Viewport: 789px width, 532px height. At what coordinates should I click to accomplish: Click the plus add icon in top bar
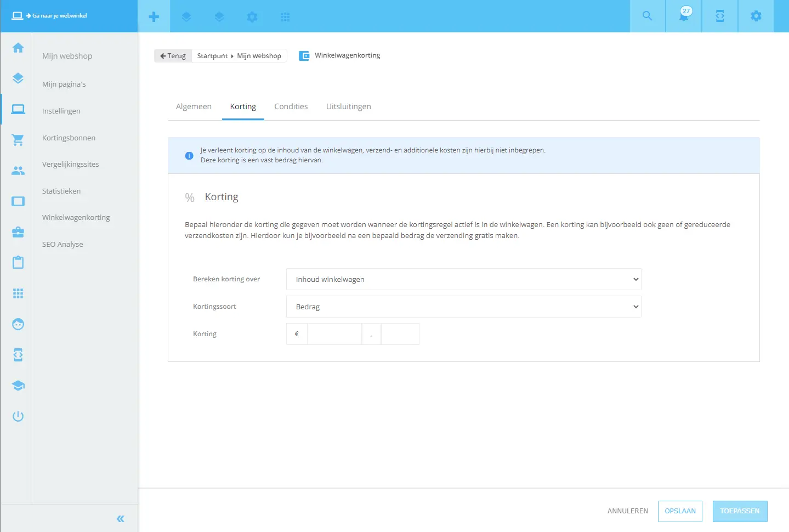154,16
